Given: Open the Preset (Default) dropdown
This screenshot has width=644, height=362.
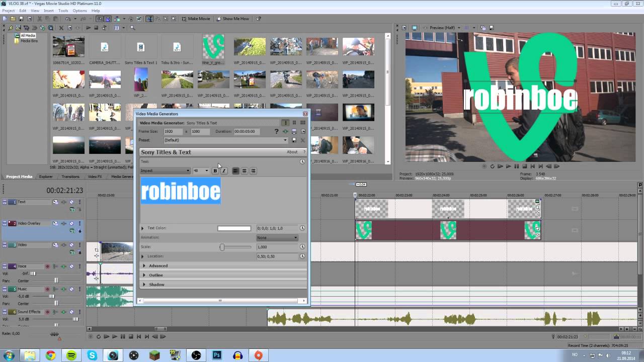Looking at the screenshot, I should pyautogui.click(x=226, y=140).
